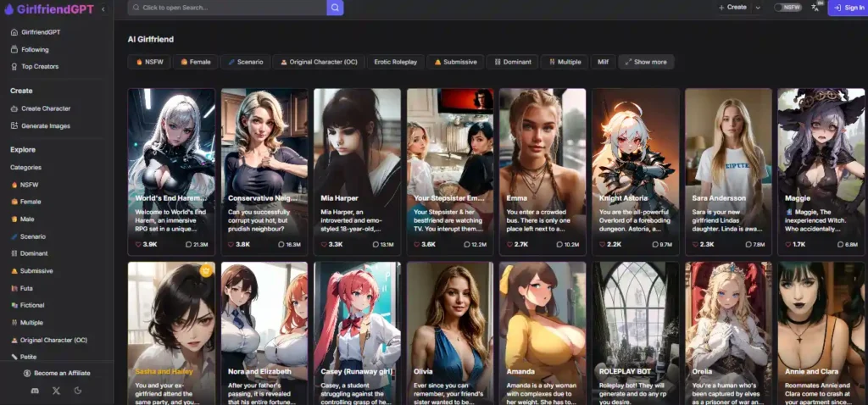Screen dimensions: 868x405
Task: Select the Fictional category in sidebar
Action: [28, 305]
